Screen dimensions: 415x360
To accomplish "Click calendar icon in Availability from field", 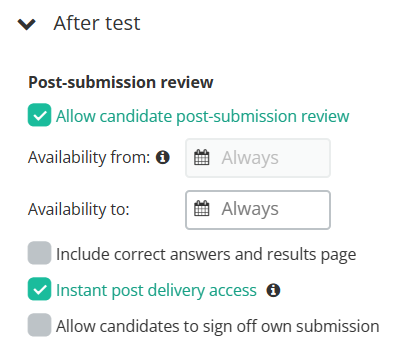I will (x=202, y=157).
